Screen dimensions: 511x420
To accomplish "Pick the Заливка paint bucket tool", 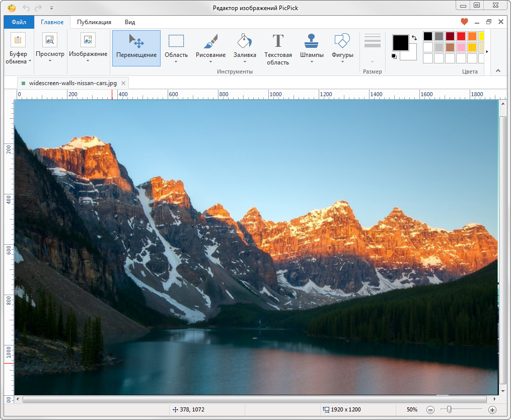I will [x=245, y=48].
